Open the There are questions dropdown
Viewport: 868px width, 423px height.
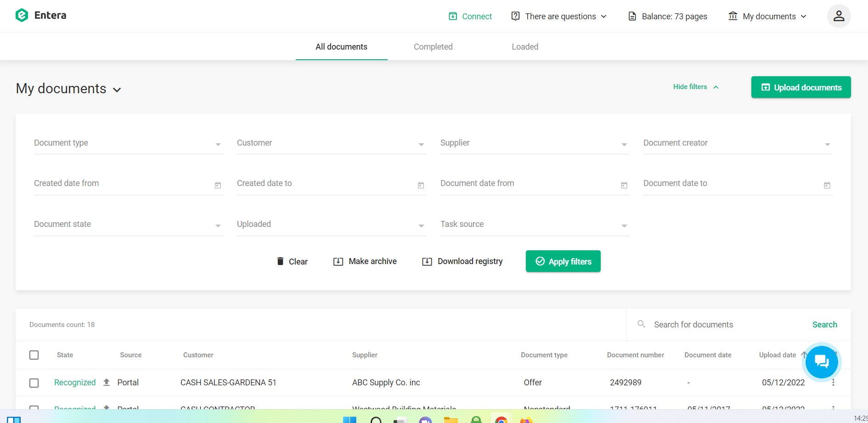point(558,16)
